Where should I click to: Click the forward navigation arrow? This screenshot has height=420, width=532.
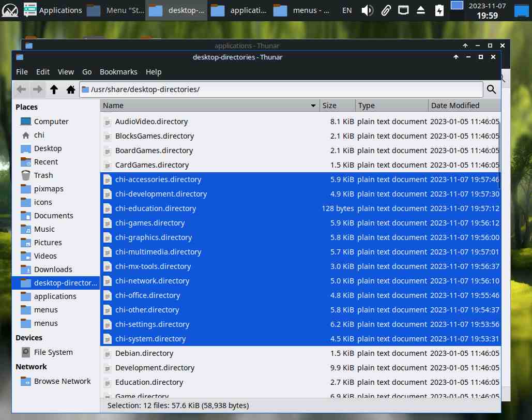37,89
